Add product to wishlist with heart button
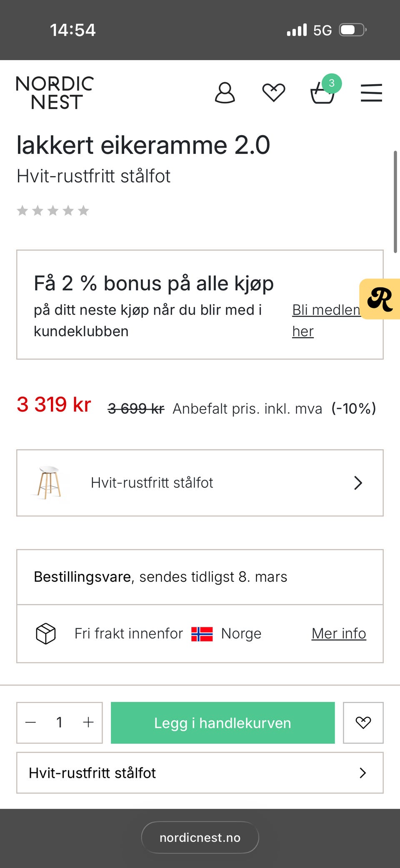400x868 pixels. pyautogui.click(x=363, y=722)
